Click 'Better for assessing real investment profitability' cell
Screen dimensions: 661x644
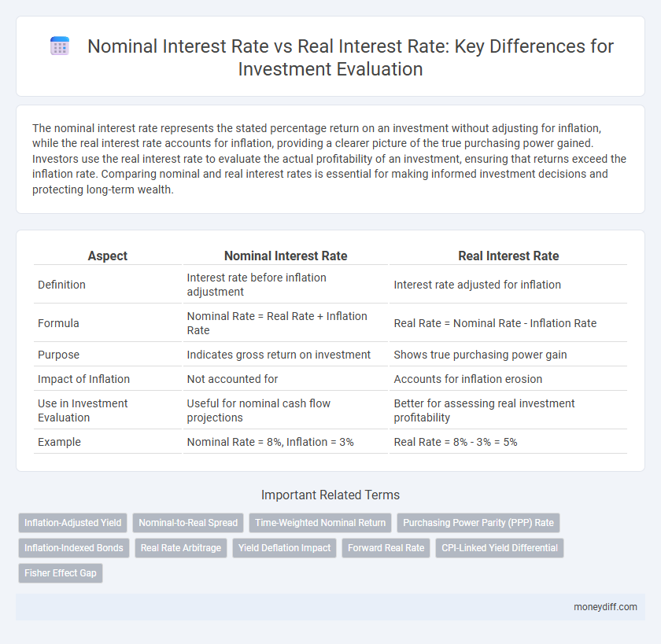(508, 410)
